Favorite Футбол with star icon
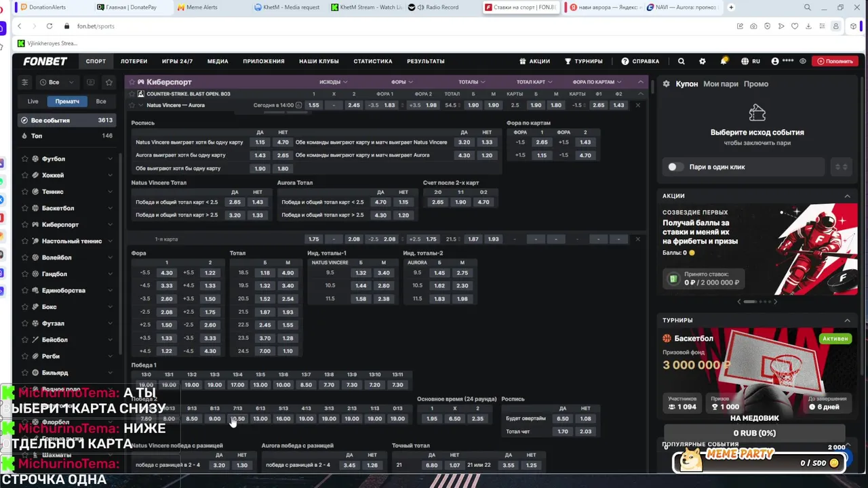 click(25, 159)
